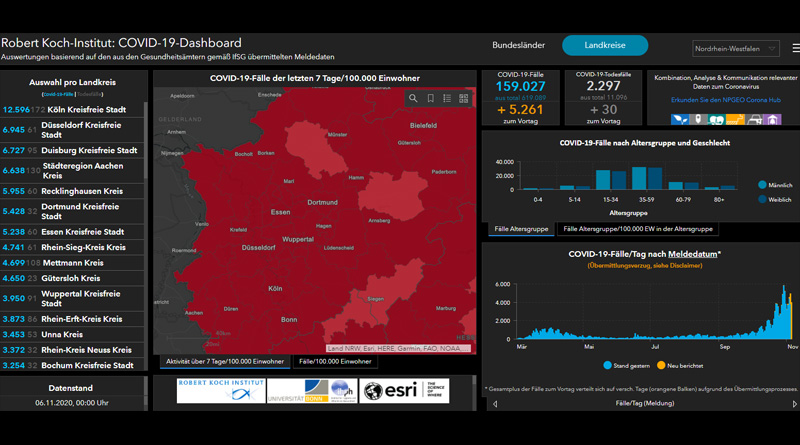Click the teal health hub category icon

[x=716, y=119]
